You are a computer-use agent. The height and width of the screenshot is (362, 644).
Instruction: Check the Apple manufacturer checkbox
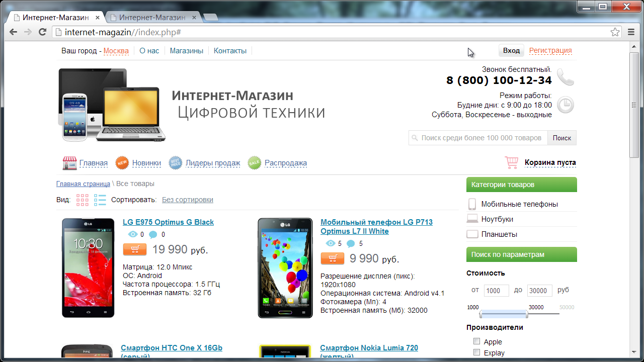point(477,341)
